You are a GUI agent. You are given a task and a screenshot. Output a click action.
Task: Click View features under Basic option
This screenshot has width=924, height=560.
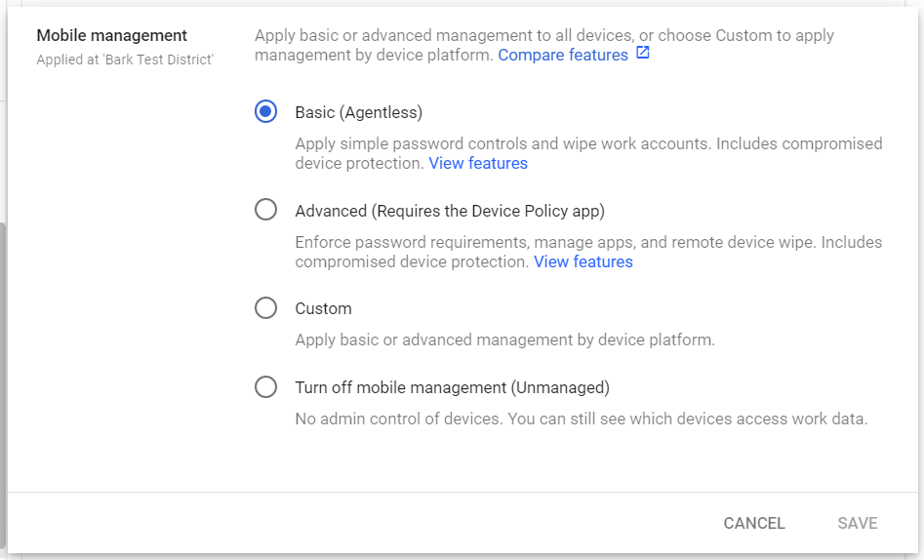pyautogui.click(x=478, y=163)
